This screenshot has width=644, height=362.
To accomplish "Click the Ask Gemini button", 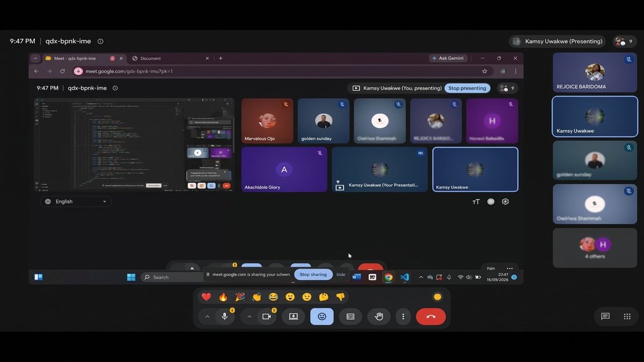I will pos(448,58).
